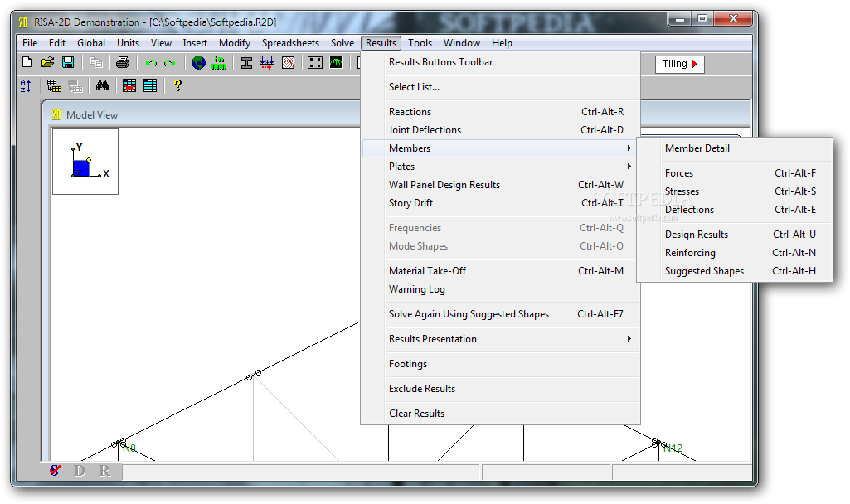Expand the Members submenu arrow

click(629, 148)
